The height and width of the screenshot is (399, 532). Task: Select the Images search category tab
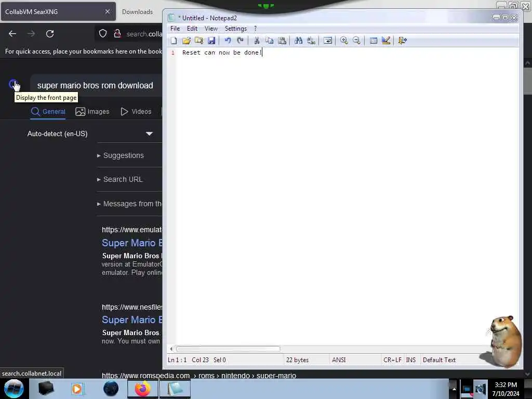(x=92, y=111)
